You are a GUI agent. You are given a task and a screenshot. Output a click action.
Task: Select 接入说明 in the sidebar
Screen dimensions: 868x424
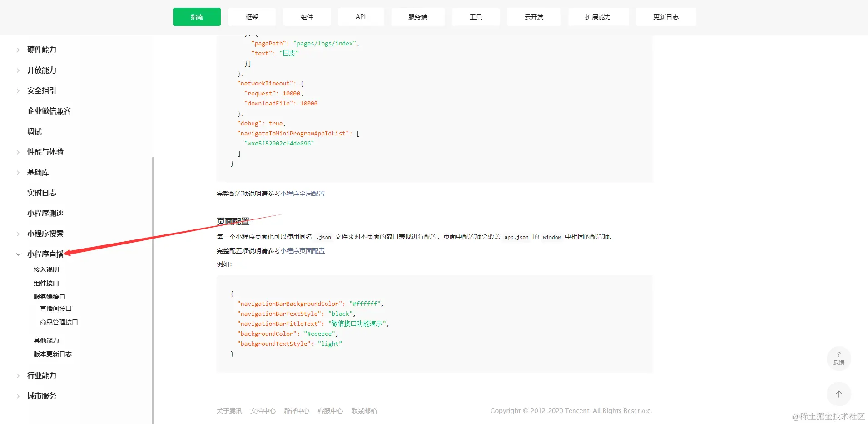coord(45,269)
